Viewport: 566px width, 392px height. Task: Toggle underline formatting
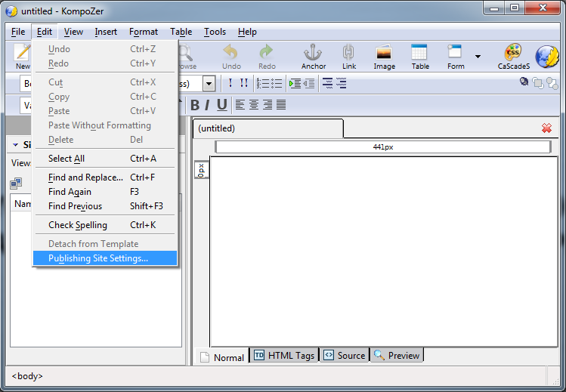click(x=221, y=105)
